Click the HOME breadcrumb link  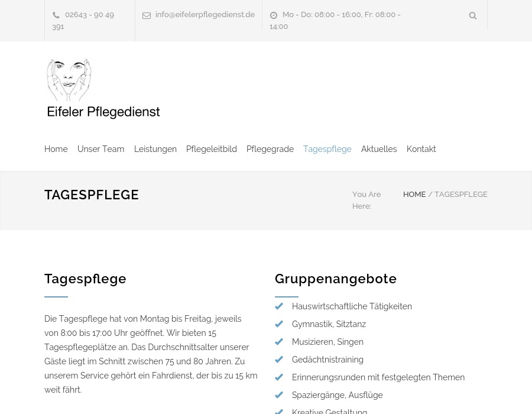click(x=414, y=194)
